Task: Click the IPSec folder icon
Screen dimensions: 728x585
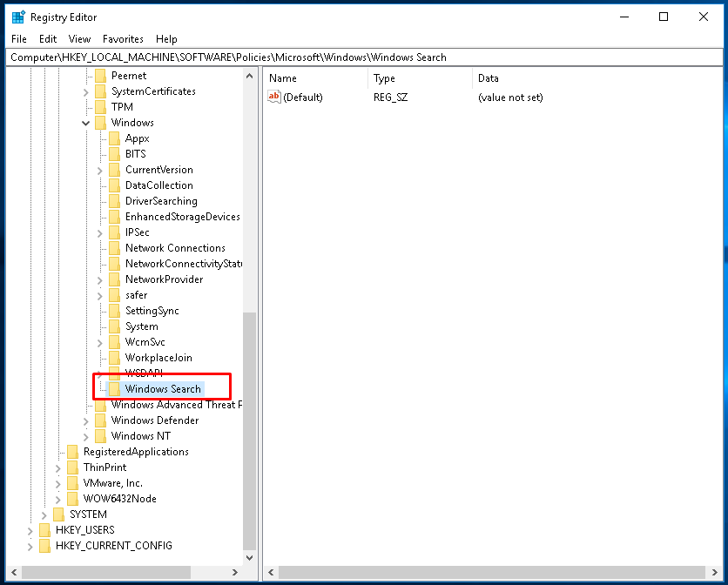Action: coord(114,232)
